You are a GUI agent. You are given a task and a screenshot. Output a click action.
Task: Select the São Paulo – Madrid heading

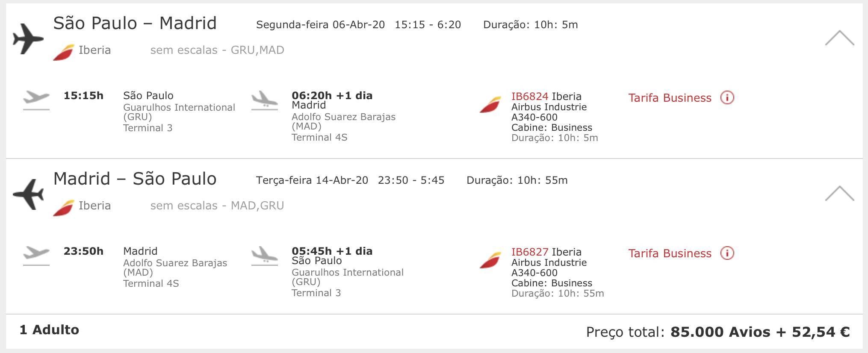[x=135, y=23]
